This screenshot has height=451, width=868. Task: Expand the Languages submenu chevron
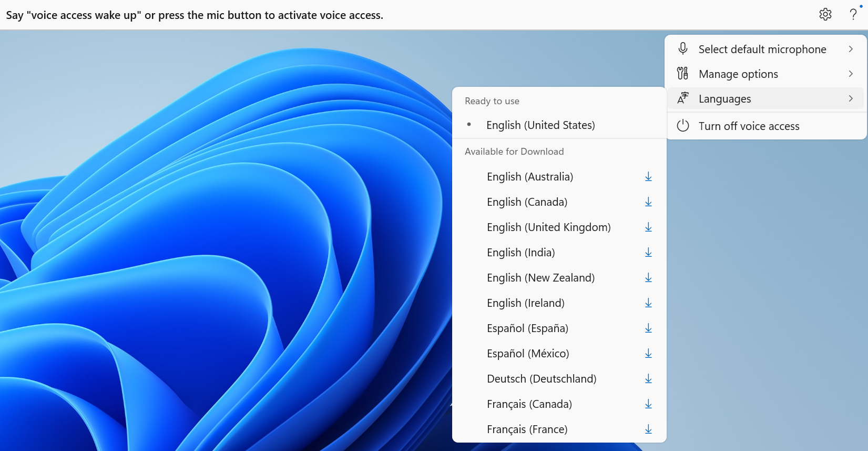[851, 98]
